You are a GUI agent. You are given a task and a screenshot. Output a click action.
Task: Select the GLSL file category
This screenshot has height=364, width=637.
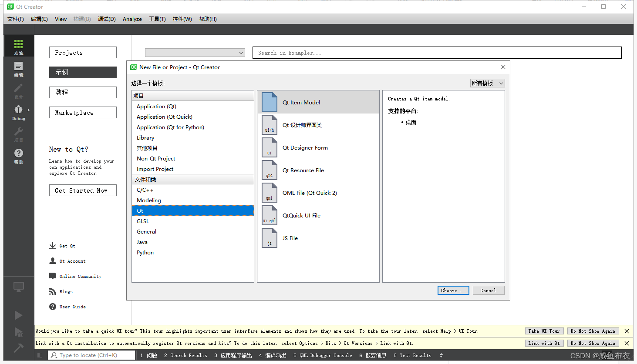pos(192,221)
